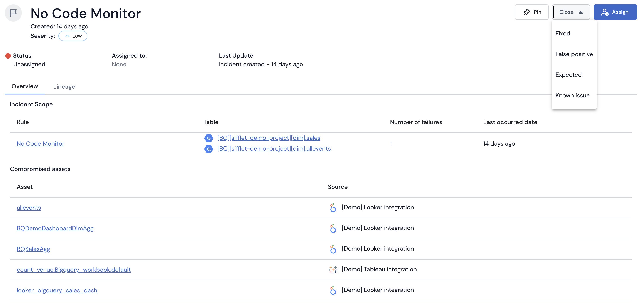This screenshot has height=308, width=644.
Task: Click BigQuery icon next to dim.sales
Action: 209,138
